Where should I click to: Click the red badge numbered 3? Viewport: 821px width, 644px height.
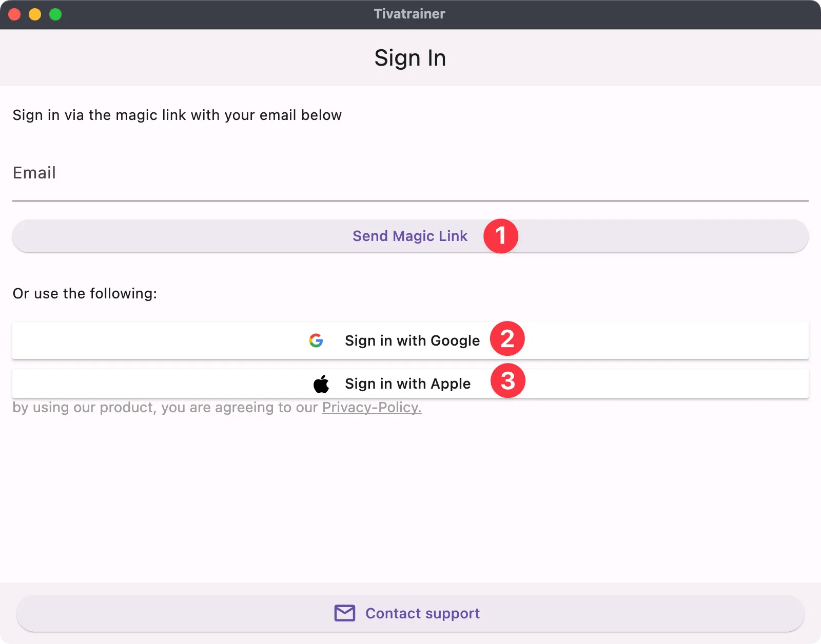point(507,381)
